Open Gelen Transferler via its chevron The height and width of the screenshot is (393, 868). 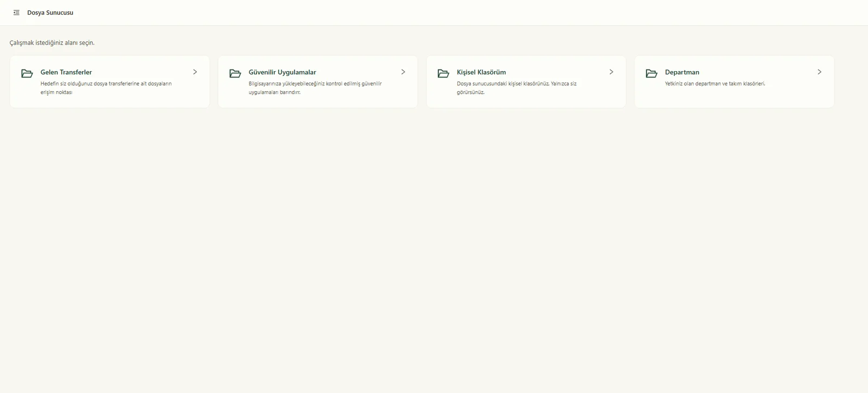pos(195,72)
